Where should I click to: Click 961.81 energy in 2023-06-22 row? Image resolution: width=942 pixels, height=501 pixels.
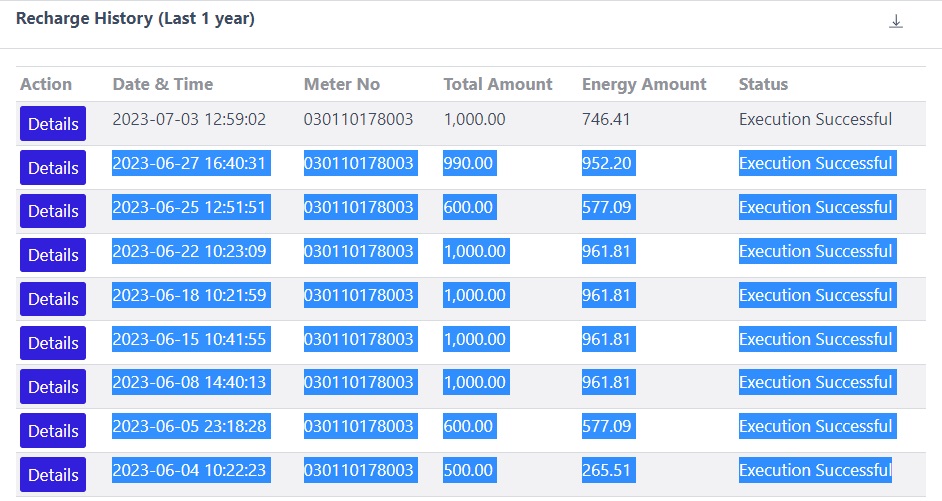pyautogui.click(x=609, y=251)
